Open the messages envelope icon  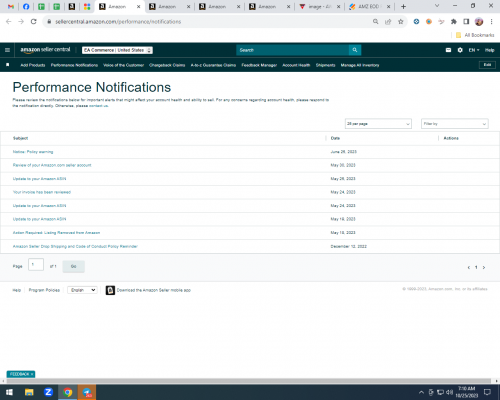(x=448, y=50)
